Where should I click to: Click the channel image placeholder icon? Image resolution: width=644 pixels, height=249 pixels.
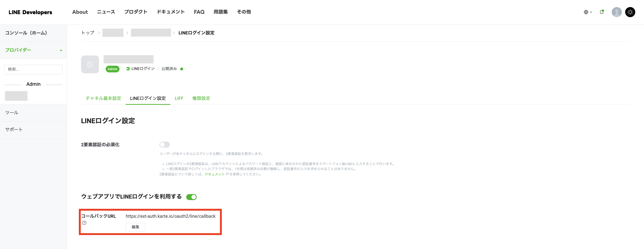tap(90, 64)
